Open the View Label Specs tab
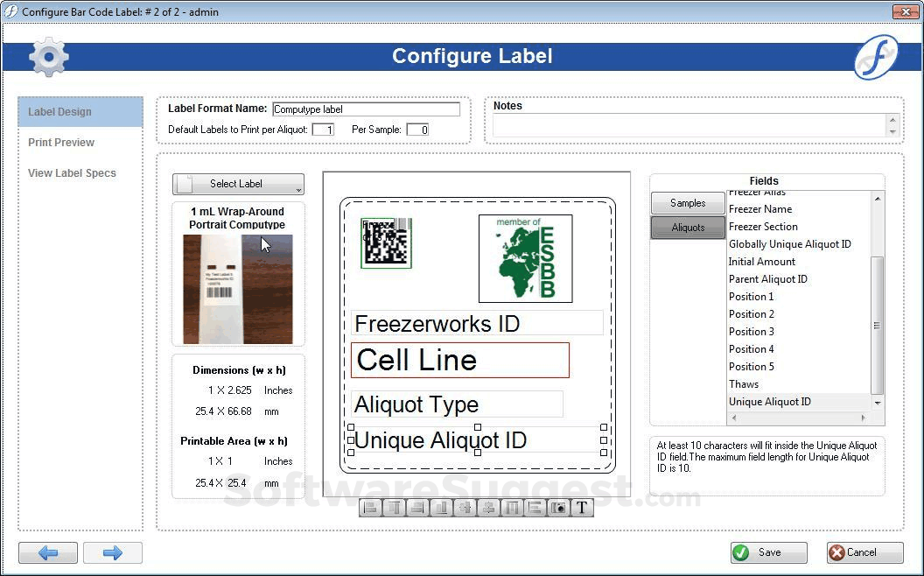This screenshot has width=924, height=576. point(72,173)
